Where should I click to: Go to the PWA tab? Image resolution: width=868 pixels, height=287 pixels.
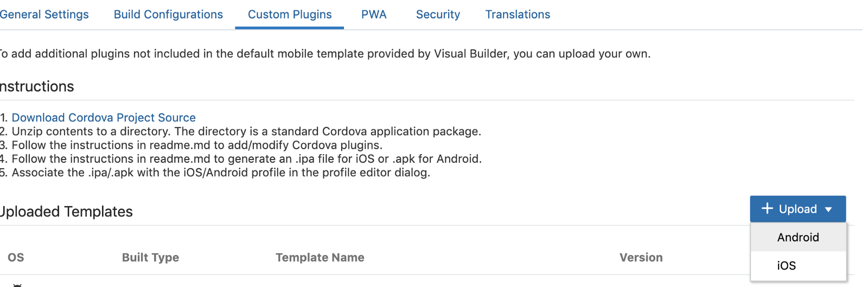point(374,15)
